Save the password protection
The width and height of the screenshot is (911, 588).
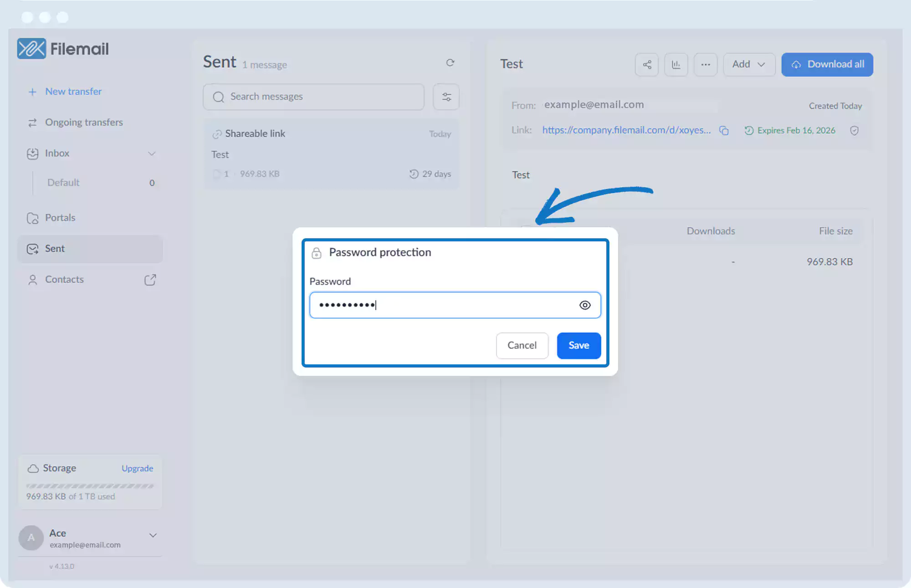(578, 346)
